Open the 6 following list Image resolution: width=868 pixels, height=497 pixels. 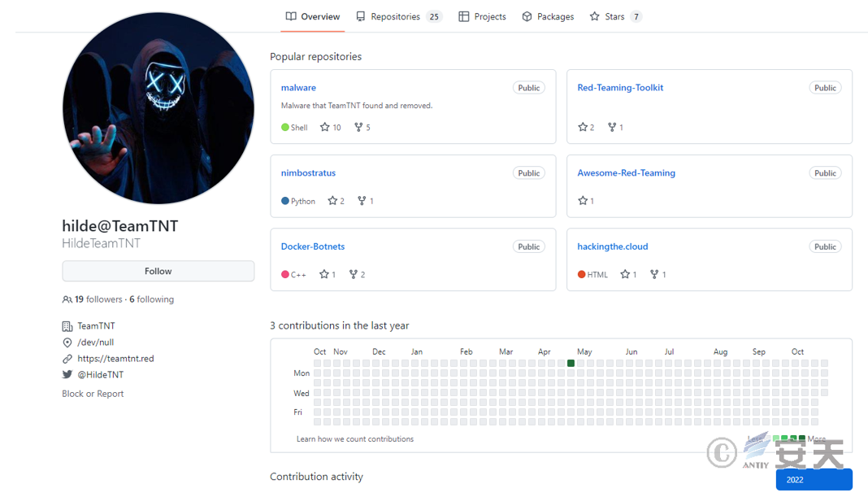[x=152, y=299]
